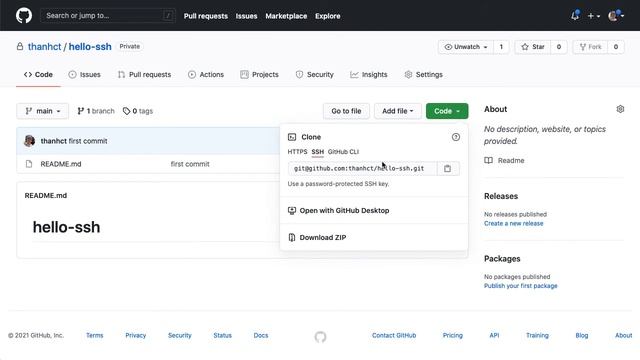Select the SSH clone option
The width and height of the screenshot is (640, 360).
[318, 152]
